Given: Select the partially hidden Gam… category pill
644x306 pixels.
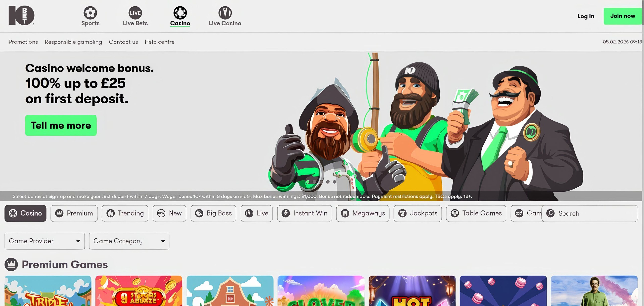Looking at the screenshot, I should [526, 213].
